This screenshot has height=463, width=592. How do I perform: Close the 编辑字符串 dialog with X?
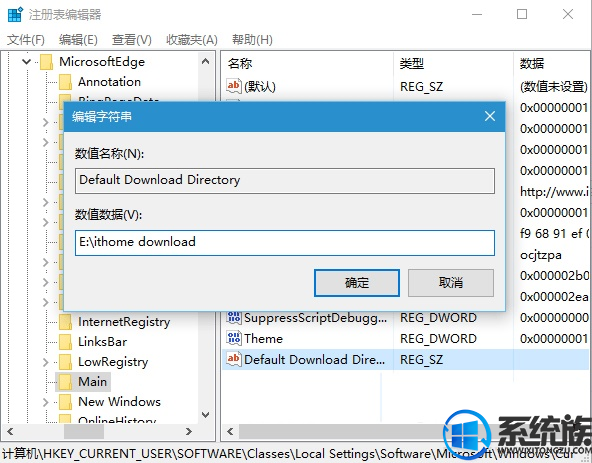click(x=490, y=116)
